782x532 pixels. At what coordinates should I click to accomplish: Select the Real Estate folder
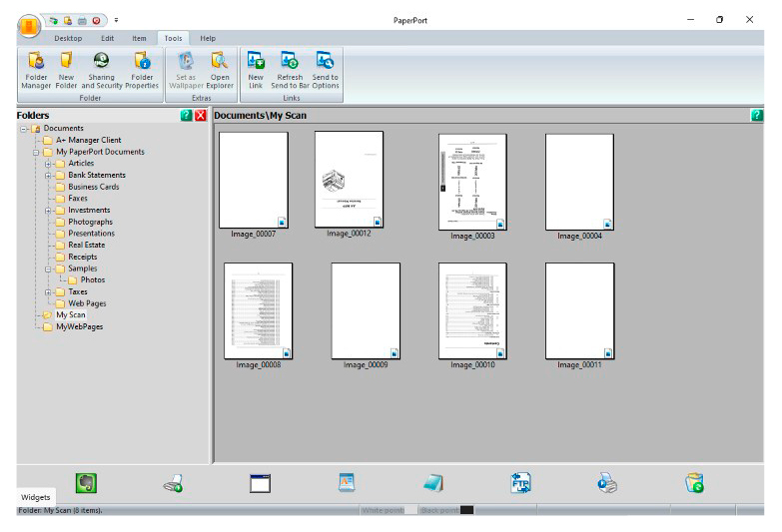point(86,246)
